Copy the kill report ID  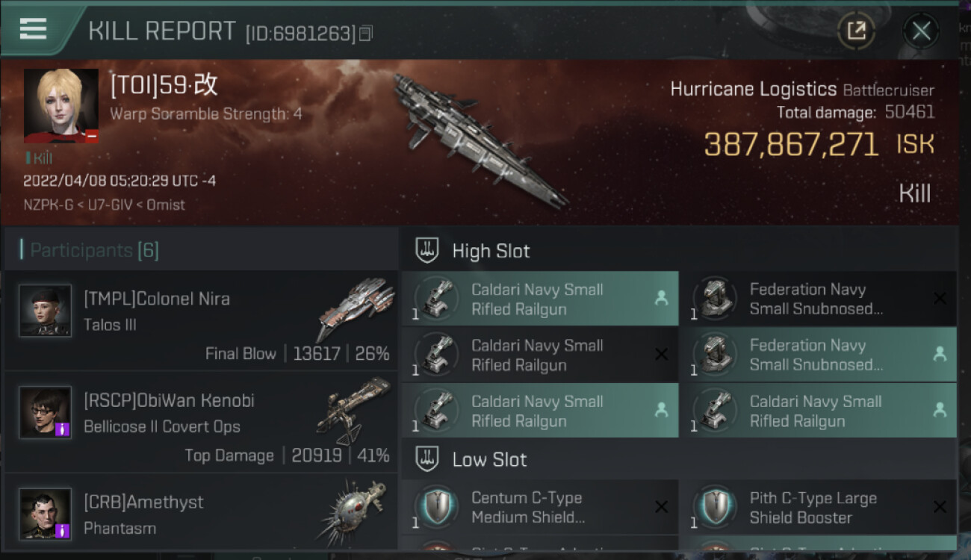(x=365, y=34)
